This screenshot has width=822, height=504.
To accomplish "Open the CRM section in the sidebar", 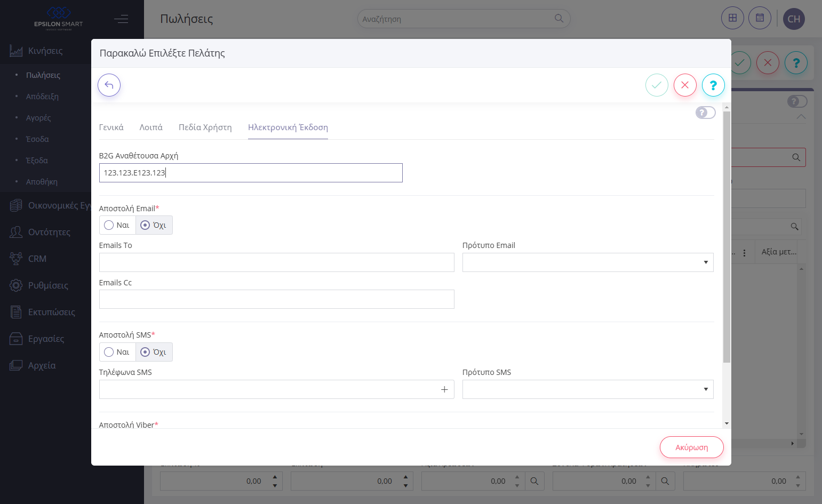I will click(x=37, y=259).
